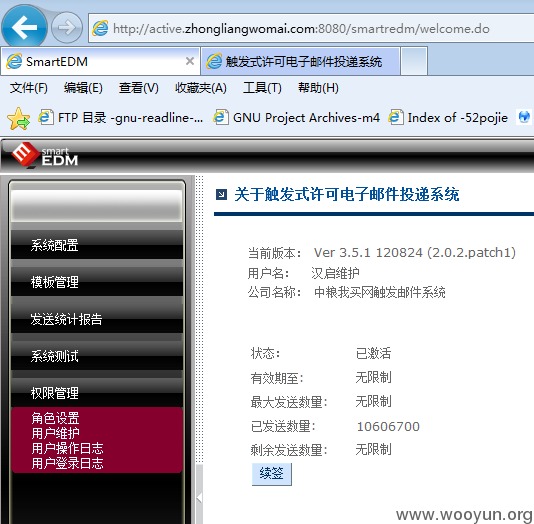Click the username value 汉启维护
Screen dimensions: 534x524
click(335, 273)
